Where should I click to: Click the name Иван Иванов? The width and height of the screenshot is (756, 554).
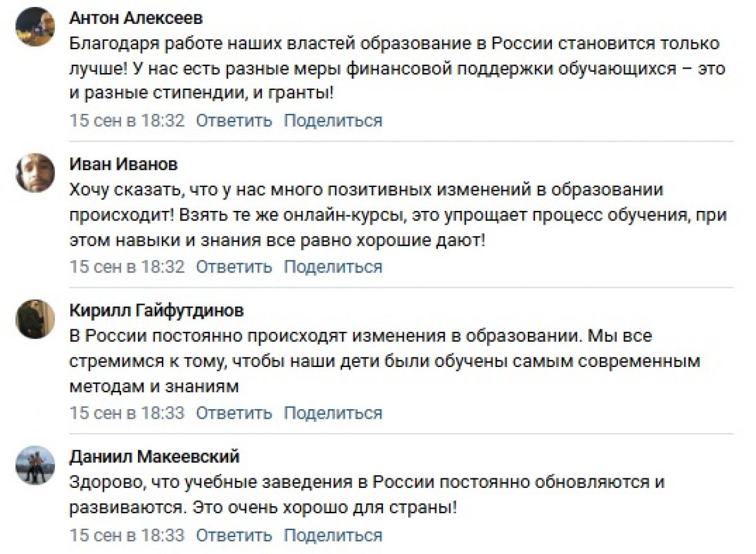[123, 164]
